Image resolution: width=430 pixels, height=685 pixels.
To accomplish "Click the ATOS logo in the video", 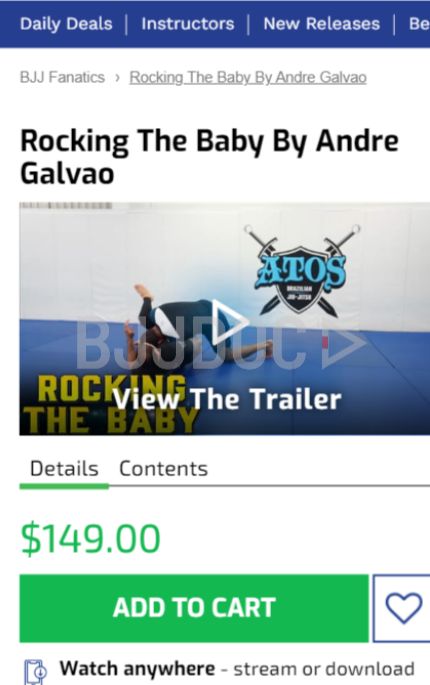I will click(x=302, y=271).
